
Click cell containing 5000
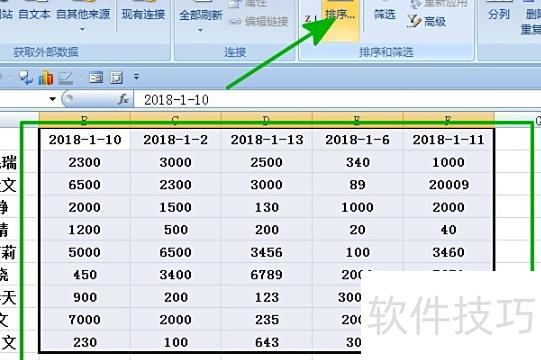pos(85,252)
